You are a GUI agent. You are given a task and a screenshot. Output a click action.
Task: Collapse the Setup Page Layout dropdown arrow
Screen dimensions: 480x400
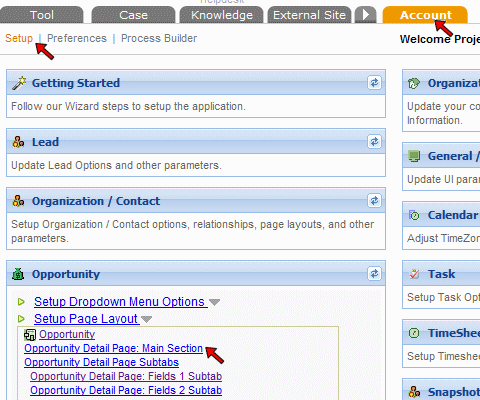click(x=146, y=319)
